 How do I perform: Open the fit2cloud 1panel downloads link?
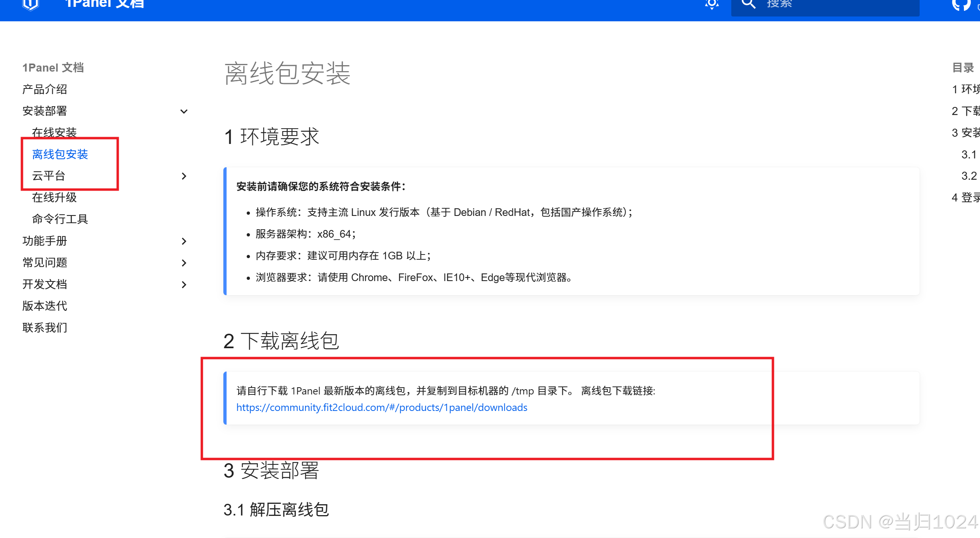coord(382,408)
